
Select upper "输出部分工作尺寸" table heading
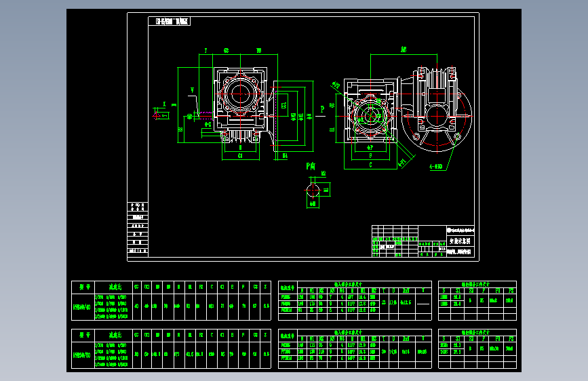point(475,285)
